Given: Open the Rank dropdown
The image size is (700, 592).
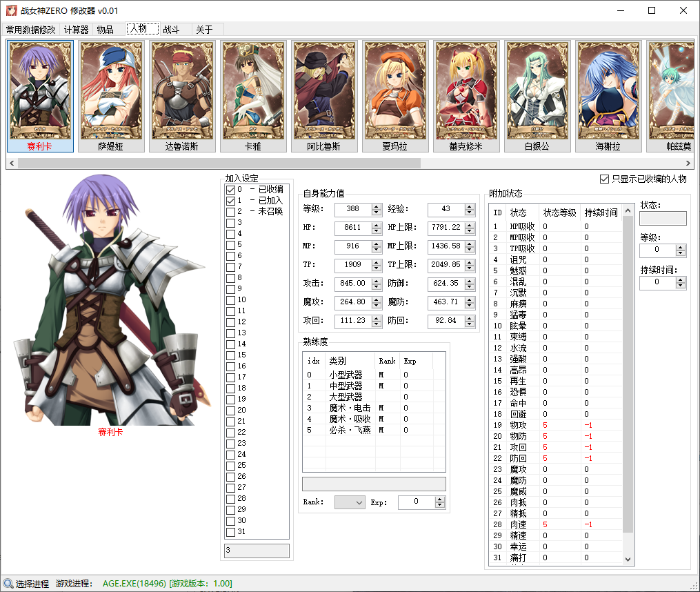Looking at the screenshot, I should pyautogui.click(x=350, y=502).
